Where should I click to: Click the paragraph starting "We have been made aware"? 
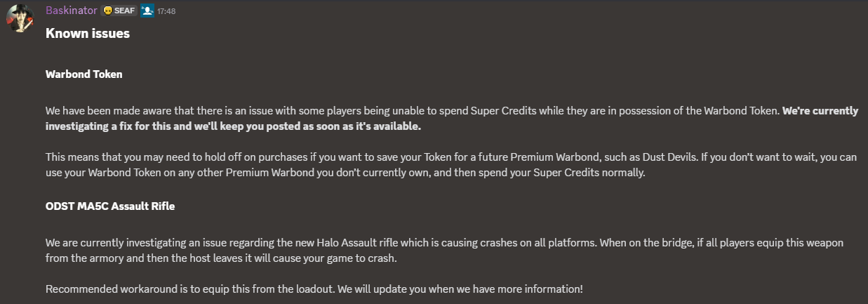[x=452, y=119]
